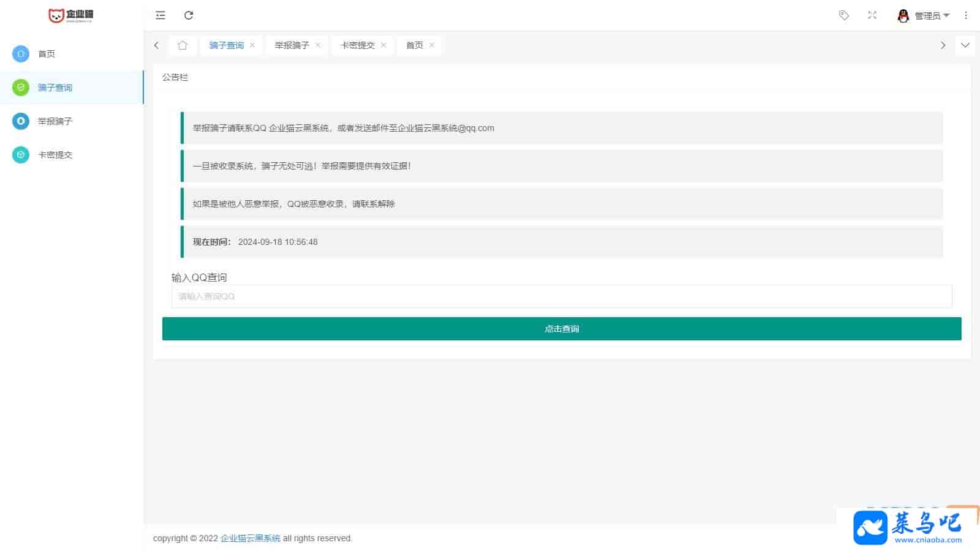Click the QQ penguin avatar icon
This screenshot has height=551, width=980.
coord(903,16)
